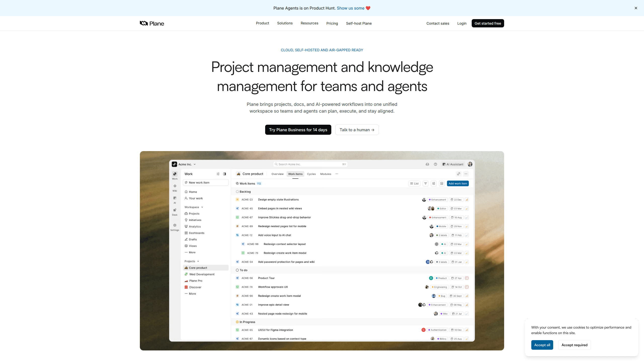Follow the Show us some link
The width and height of the screenshot is (644, 362).
tap(353, 8)
